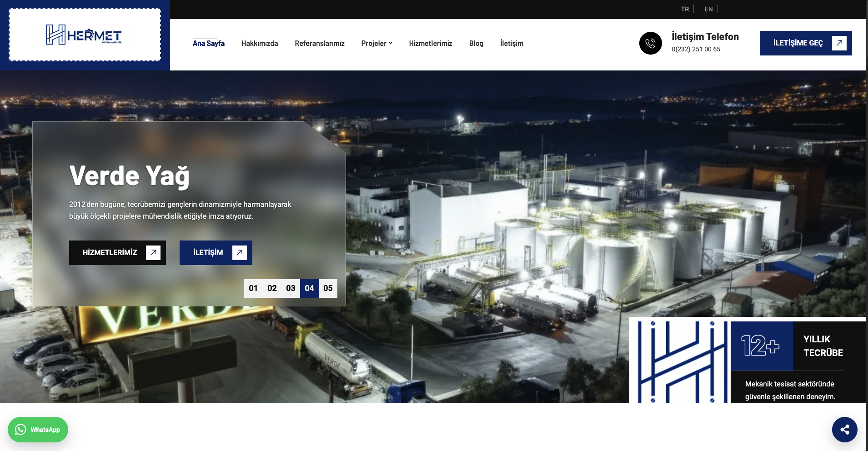The width and height of the screenshot is (868, 451).
Task: Open Hizmetlerimiz in top navigation
Action: (431, 43)
